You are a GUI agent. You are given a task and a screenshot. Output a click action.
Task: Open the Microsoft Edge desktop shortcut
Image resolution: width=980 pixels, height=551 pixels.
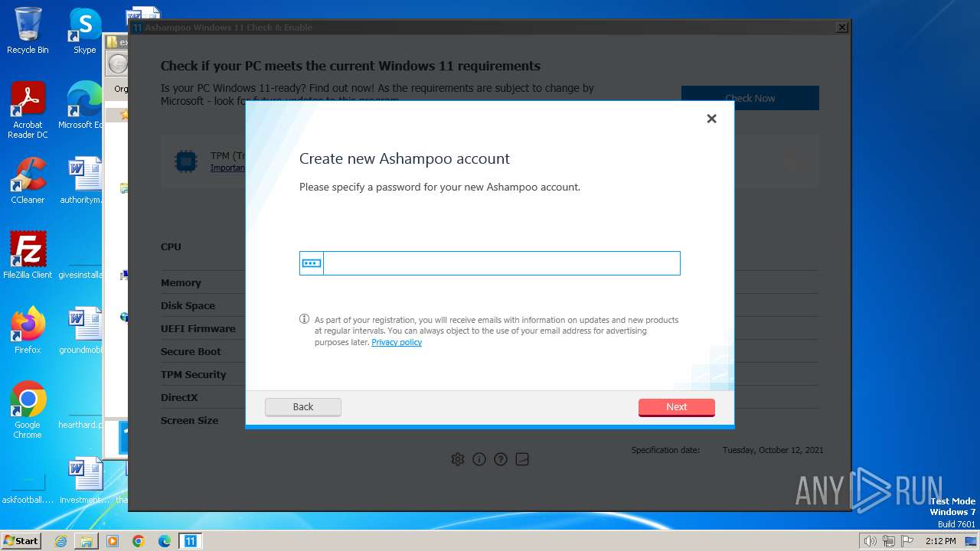click(83, 106)
